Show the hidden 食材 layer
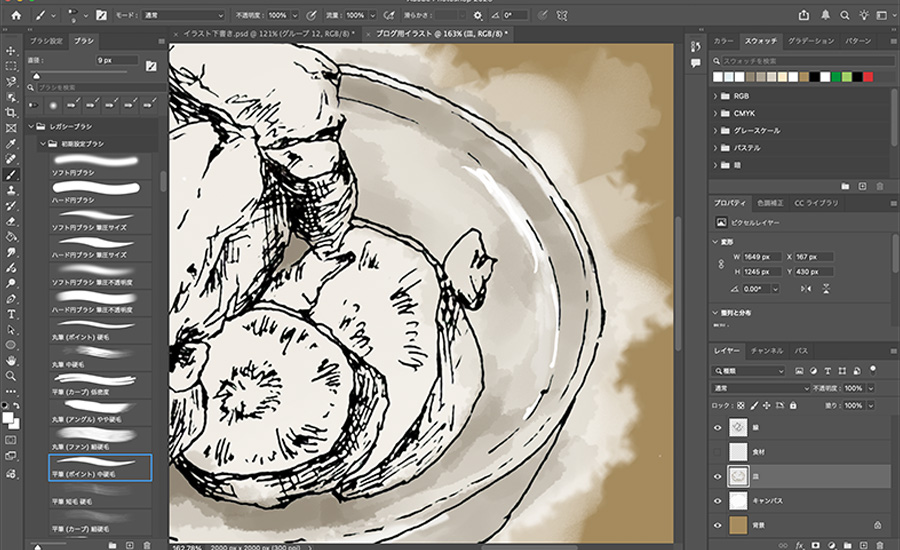Image resolution: width=900 pixels, height=550 pixels. pos(717,451)
